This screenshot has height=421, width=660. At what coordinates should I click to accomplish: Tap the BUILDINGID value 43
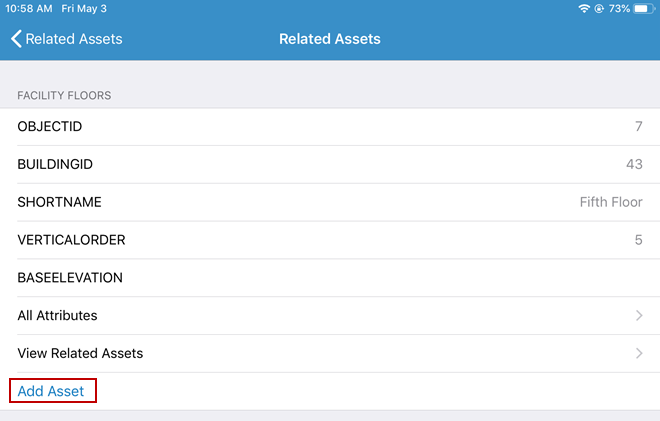[634, 164]
